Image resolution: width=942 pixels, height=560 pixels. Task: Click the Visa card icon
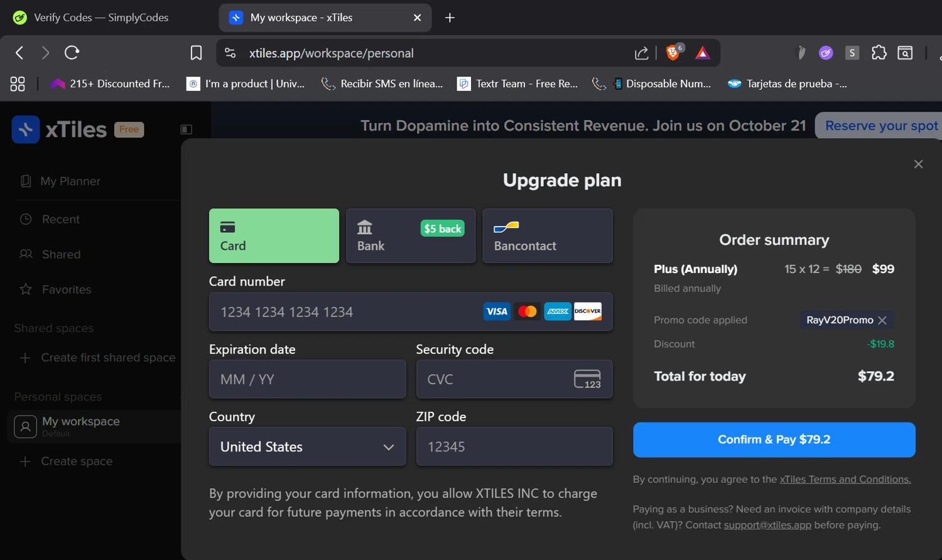tap(497, 311)
